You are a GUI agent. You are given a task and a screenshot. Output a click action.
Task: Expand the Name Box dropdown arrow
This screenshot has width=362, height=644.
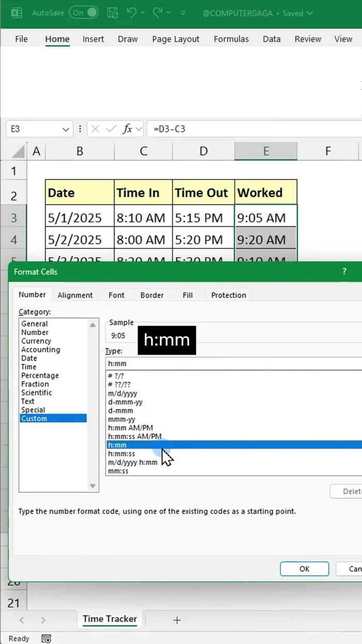65,129
